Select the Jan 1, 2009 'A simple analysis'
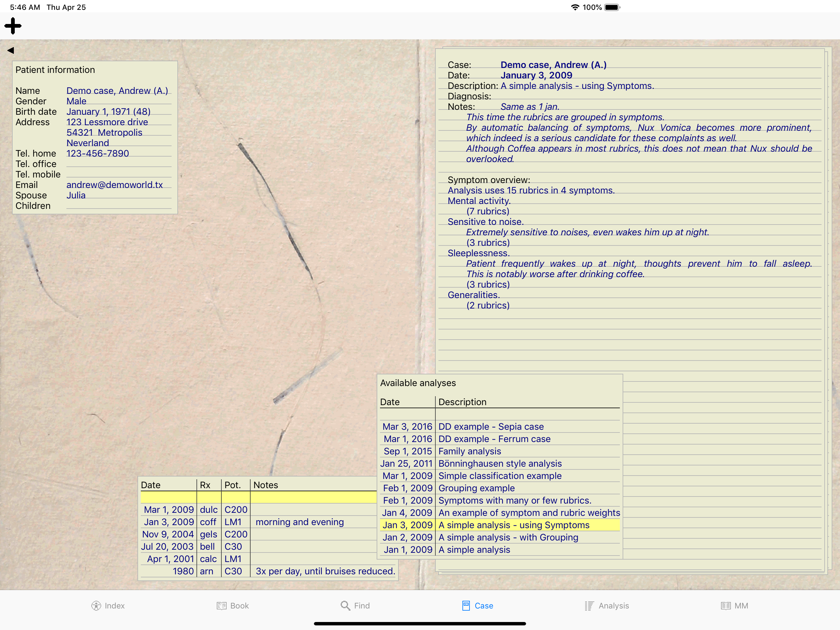This screenshot has height=630, width=840. click(500, 549)
